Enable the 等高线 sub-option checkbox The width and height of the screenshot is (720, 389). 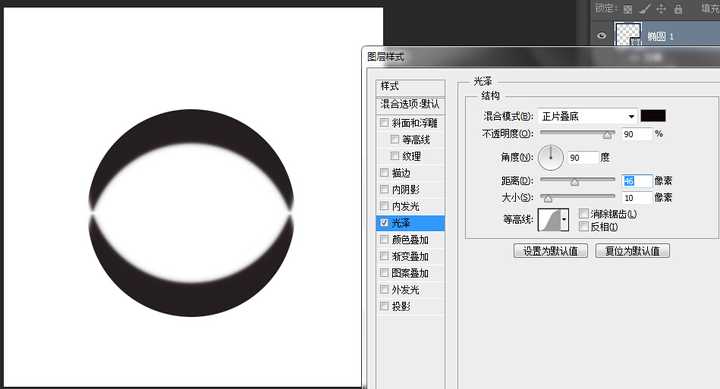(394, 139)
